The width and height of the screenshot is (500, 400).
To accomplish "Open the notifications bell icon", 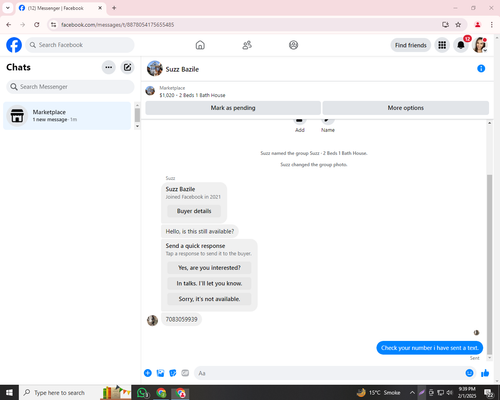I will (x=461, y=45).
